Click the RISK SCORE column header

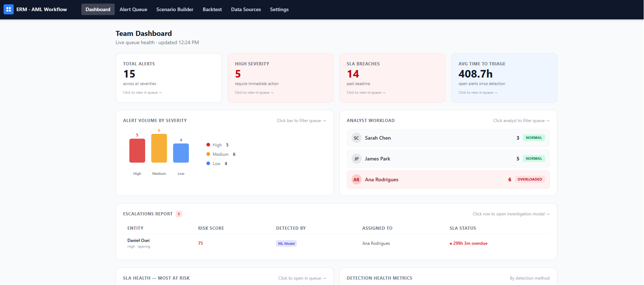[211, 228]
